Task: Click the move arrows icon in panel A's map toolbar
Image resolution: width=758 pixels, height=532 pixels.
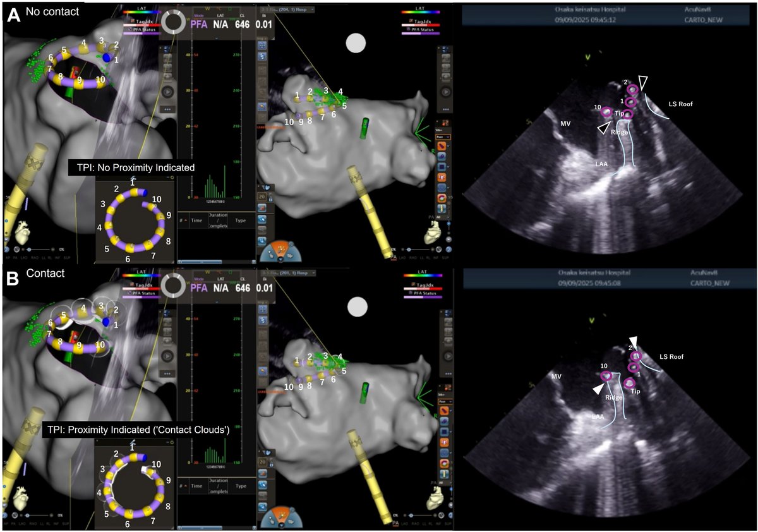Action: pos(262,46)
